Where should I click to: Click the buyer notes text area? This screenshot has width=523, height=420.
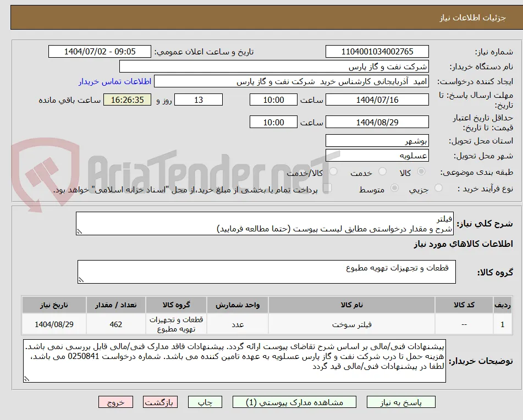coord(234,361)
